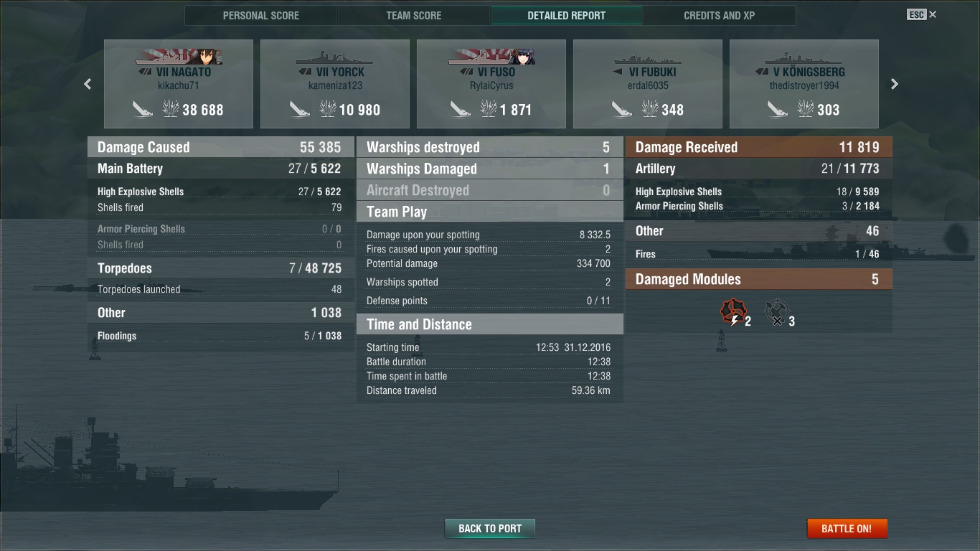Click the Königsberg sunk ship icon
This screenshot has height=551, width=980.
pos(778,109)
